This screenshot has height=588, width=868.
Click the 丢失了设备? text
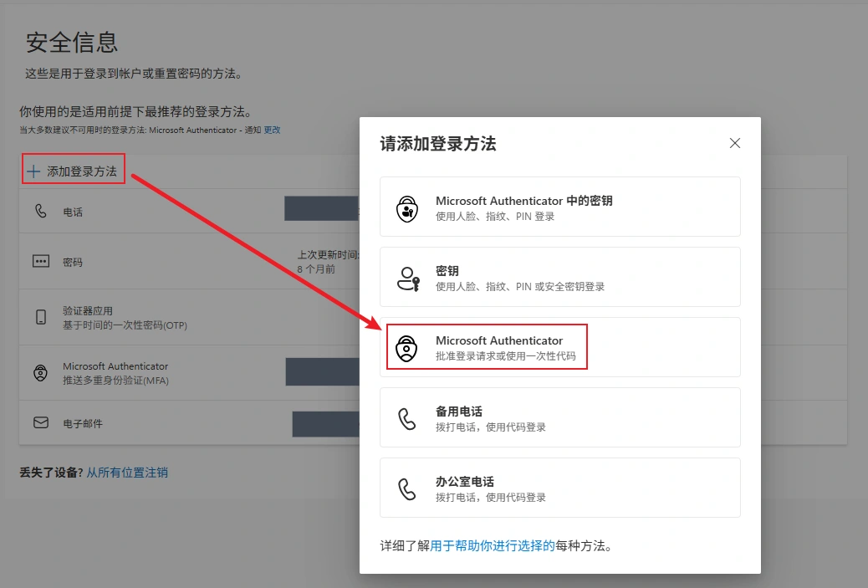coord(51,473)
